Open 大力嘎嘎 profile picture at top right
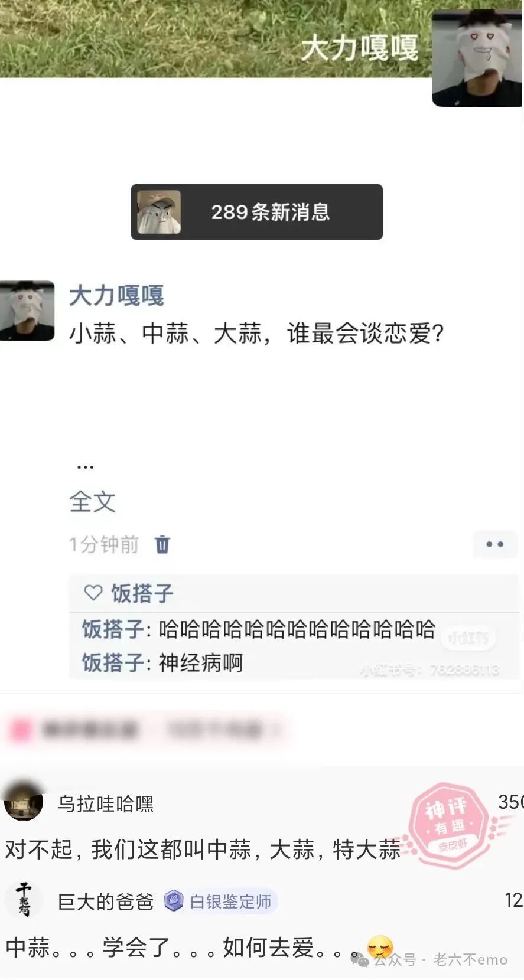 477,58
